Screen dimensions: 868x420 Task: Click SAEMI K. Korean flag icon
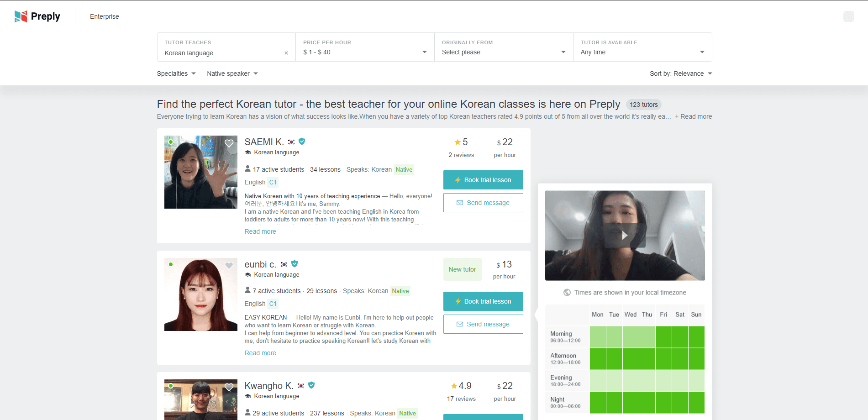(291, 142)
